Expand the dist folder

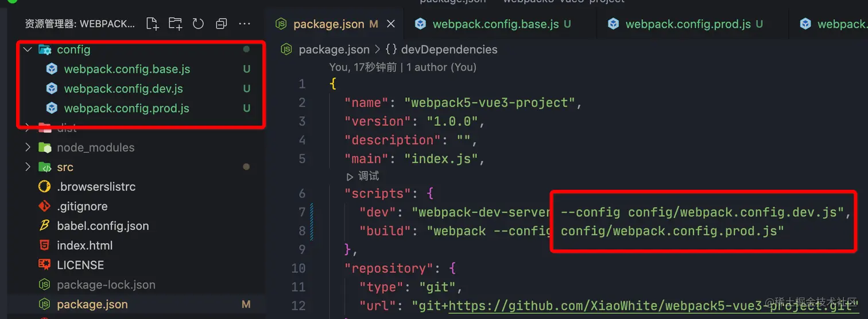[27, 128]
